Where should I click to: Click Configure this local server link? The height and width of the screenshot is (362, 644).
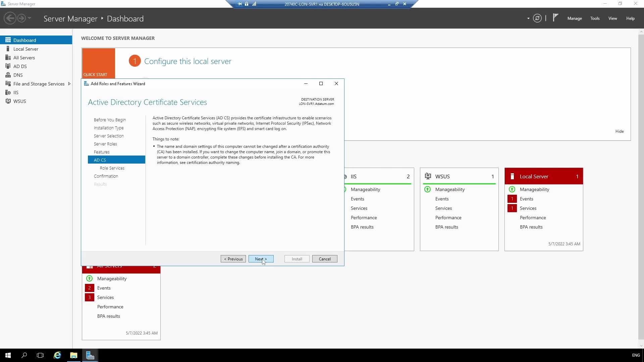coord(187,61)
